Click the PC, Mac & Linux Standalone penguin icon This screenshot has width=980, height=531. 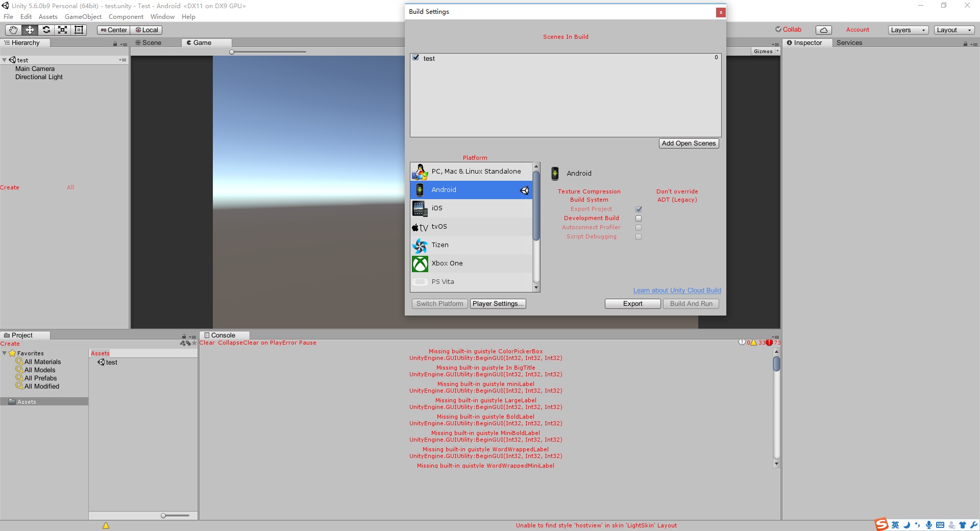pyautogui.click(x=420, y=172)
